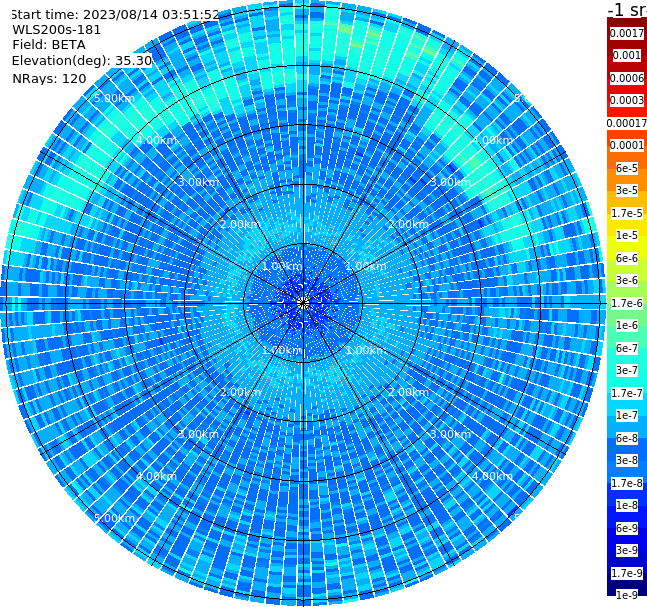647x607 pixels.
Task: Click the polar plot center origin point
Action: [x=303, y=303]
